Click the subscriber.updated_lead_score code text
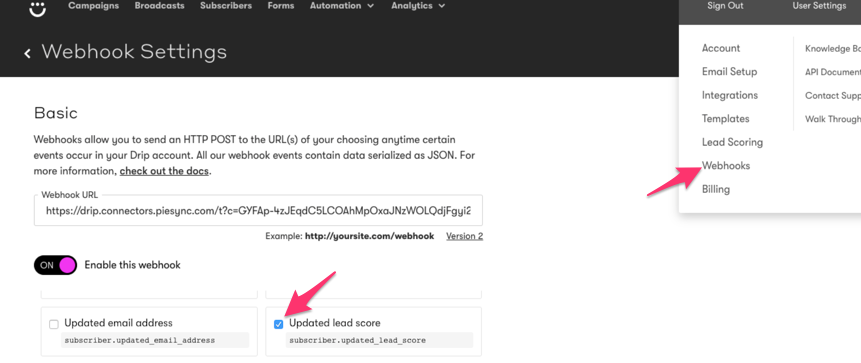The image size is (861, 363). click(357, 340)
